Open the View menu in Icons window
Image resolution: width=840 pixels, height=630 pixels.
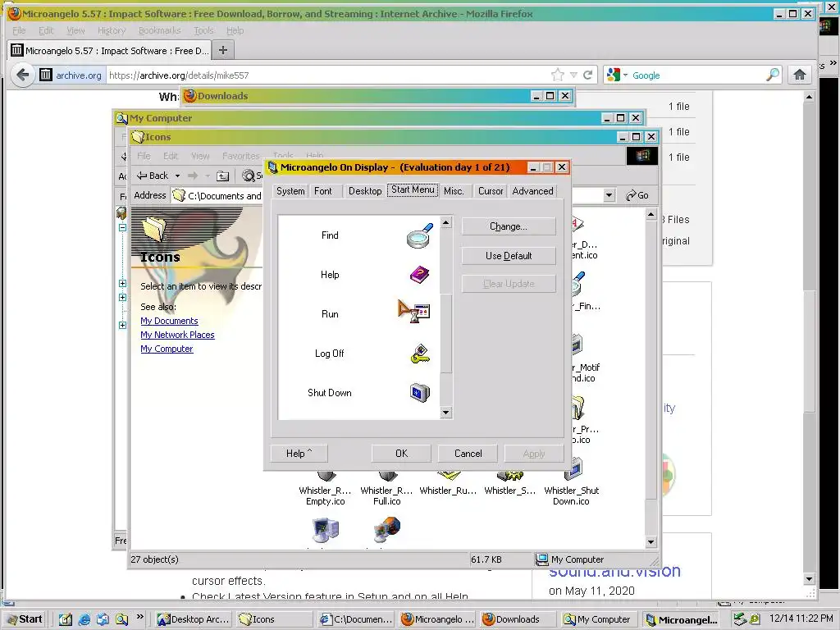click(200, 156)
